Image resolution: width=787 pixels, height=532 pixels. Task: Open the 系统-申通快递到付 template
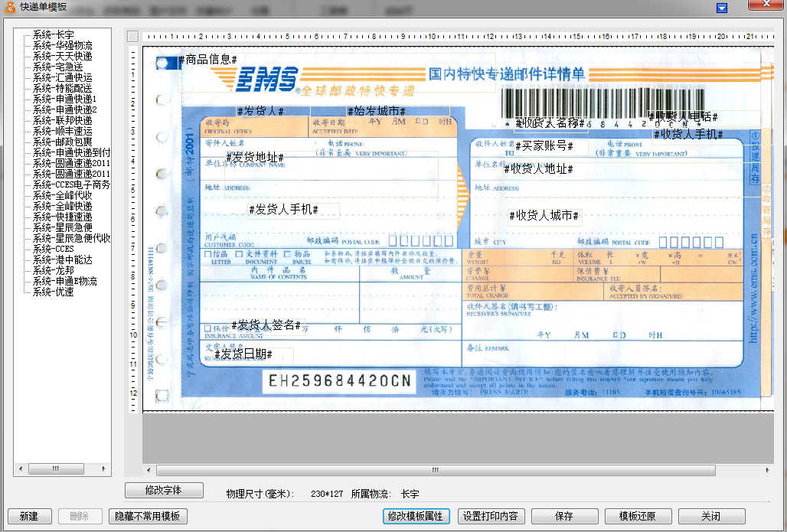pos(71,152)
